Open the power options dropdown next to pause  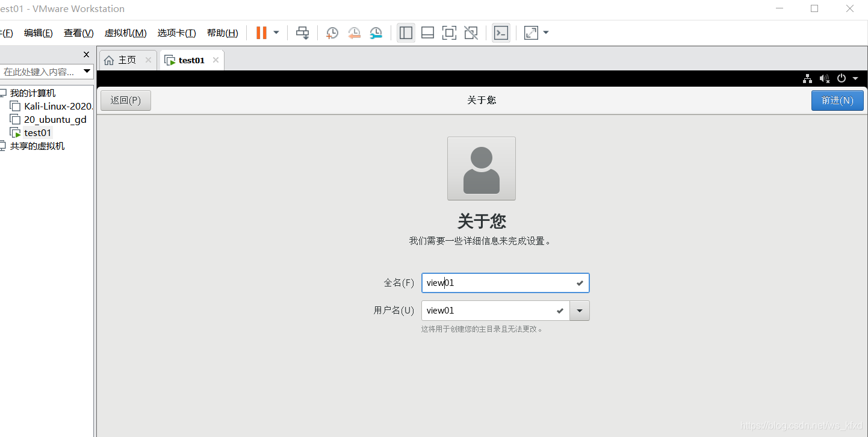point(276,33)
